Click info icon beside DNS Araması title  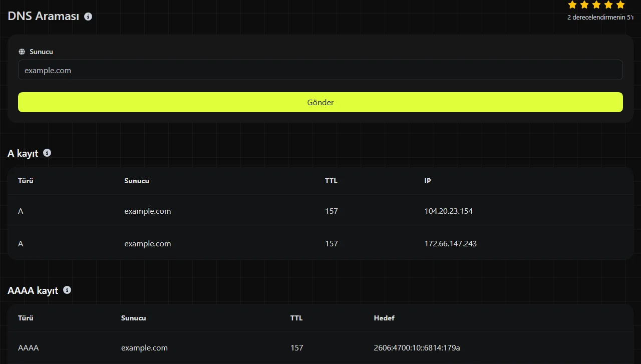click(88, 17)
